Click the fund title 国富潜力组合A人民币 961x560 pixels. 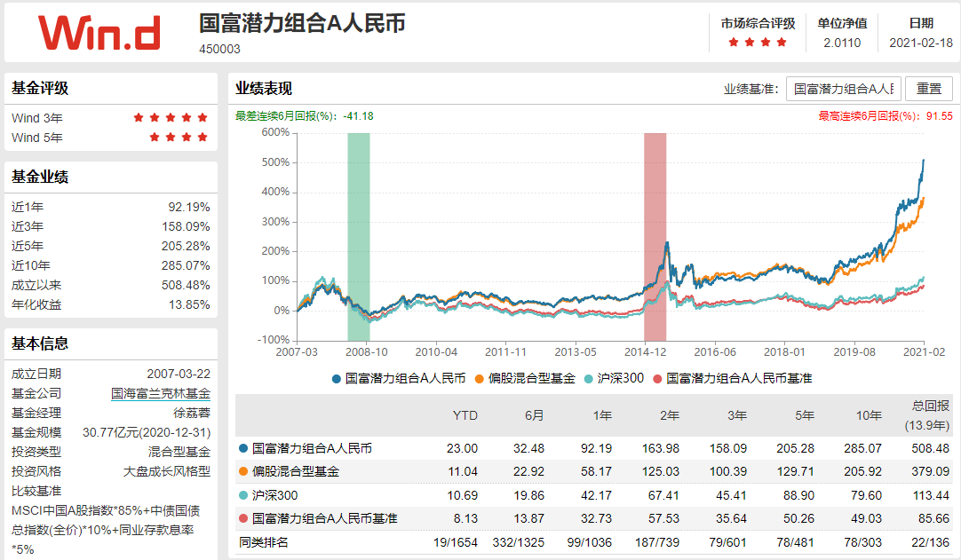point(302,23)
